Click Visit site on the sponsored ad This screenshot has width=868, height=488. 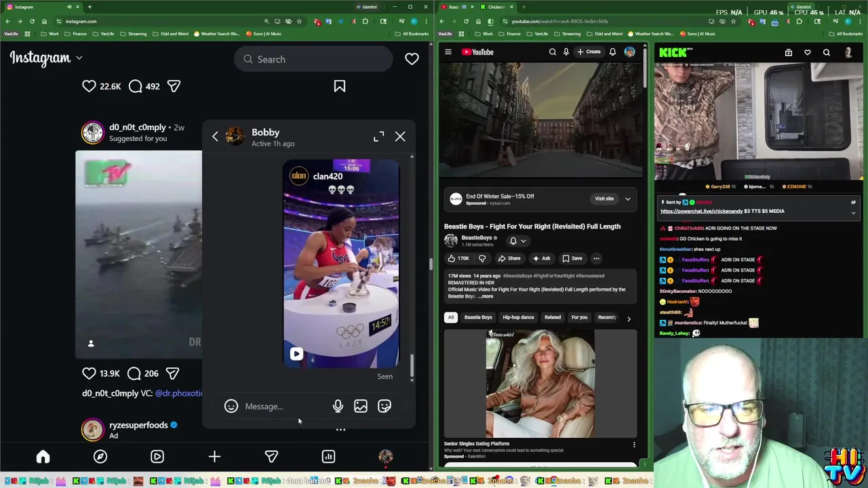[604, 199]
